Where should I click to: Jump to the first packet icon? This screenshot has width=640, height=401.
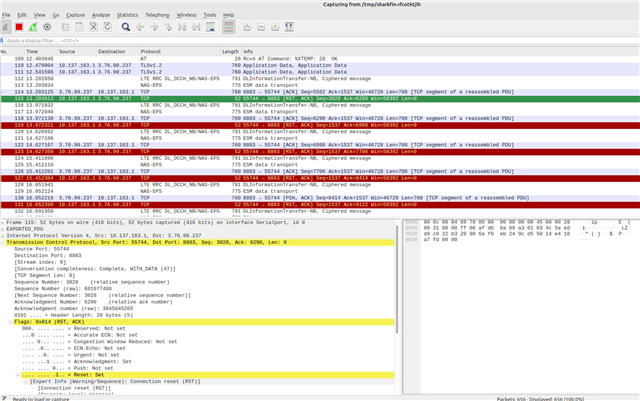click(x=182, y=27)
